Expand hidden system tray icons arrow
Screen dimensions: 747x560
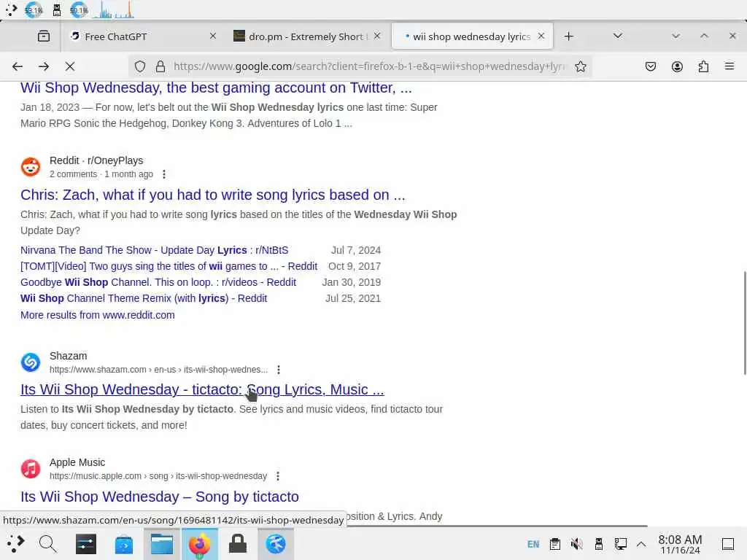click(641, 544)
